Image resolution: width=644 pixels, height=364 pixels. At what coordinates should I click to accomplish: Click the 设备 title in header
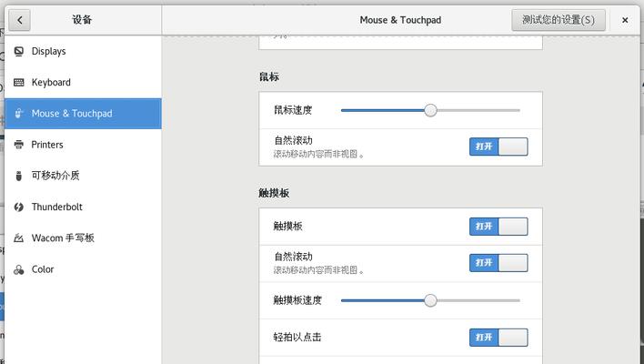point(82,19)
